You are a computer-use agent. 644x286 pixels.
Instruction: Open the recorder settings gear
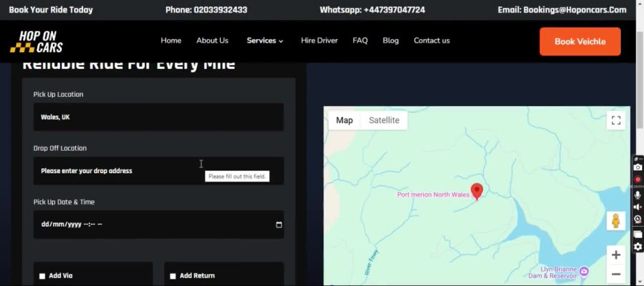[638, 247]
